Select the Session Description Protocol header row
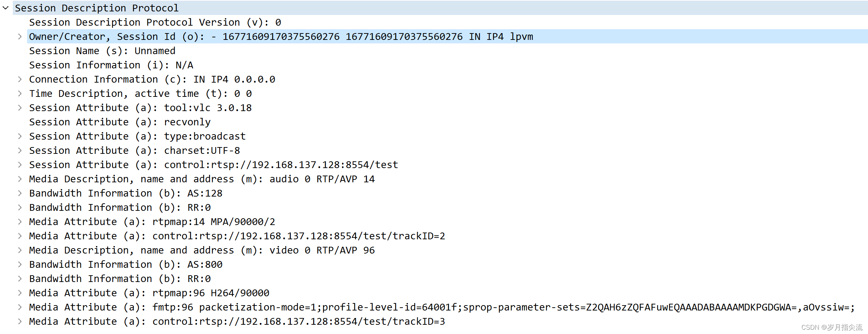Screen dimensions: 868x334 [440, 8]
